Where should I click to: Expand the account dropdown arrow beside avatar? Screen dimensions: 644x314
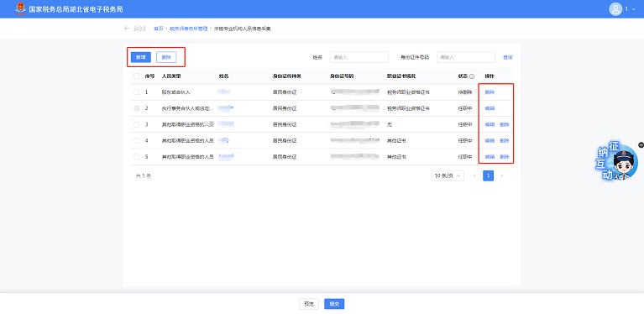pos(633,9)
